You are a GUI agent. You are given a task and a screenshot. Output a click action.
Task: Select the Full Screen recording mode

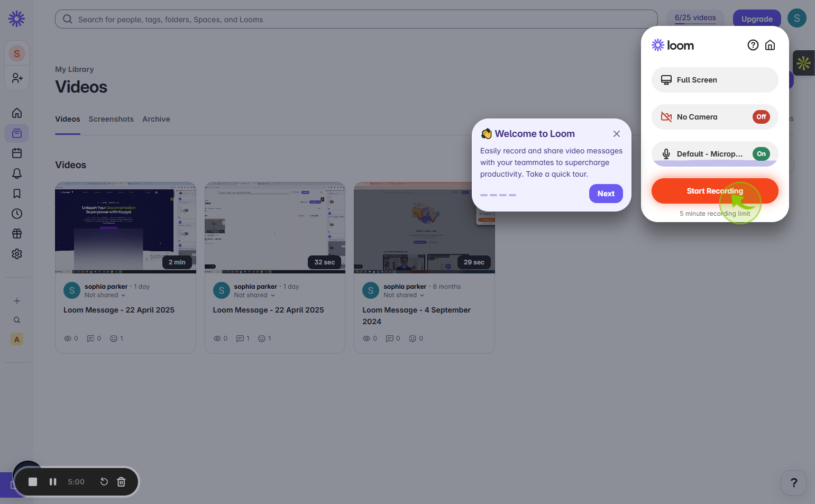click(x=715, y=80)
